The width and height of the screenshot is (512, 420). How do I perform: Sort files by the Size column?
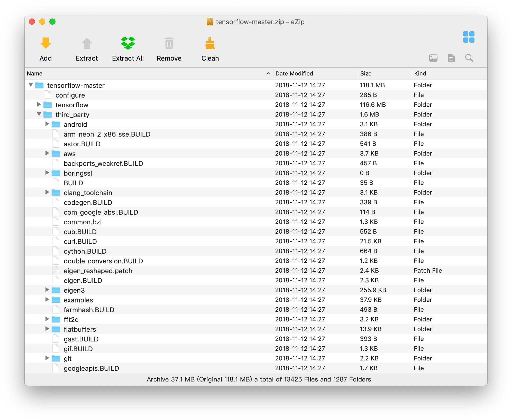point(366,74)
